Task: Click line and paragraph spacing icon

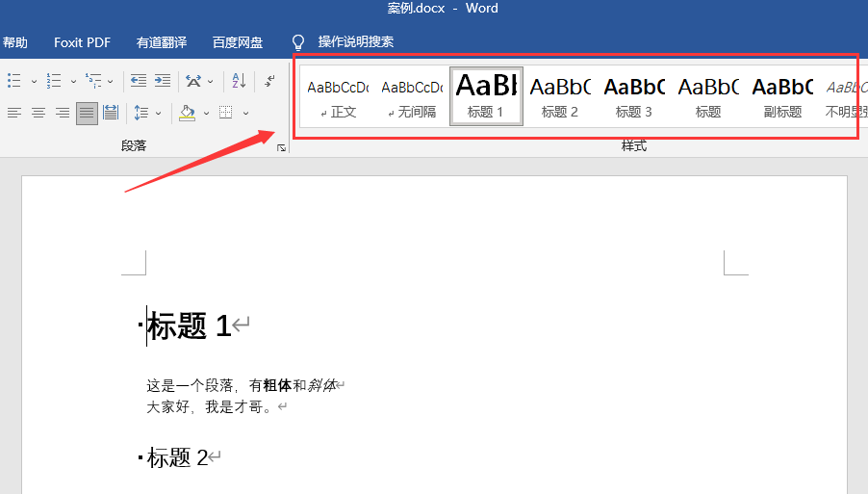Action: pos(141,113)
